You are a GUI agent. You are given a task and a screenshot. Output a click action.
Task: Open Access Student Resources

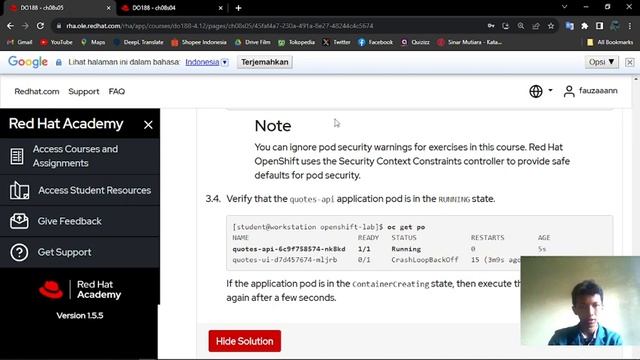80,190
